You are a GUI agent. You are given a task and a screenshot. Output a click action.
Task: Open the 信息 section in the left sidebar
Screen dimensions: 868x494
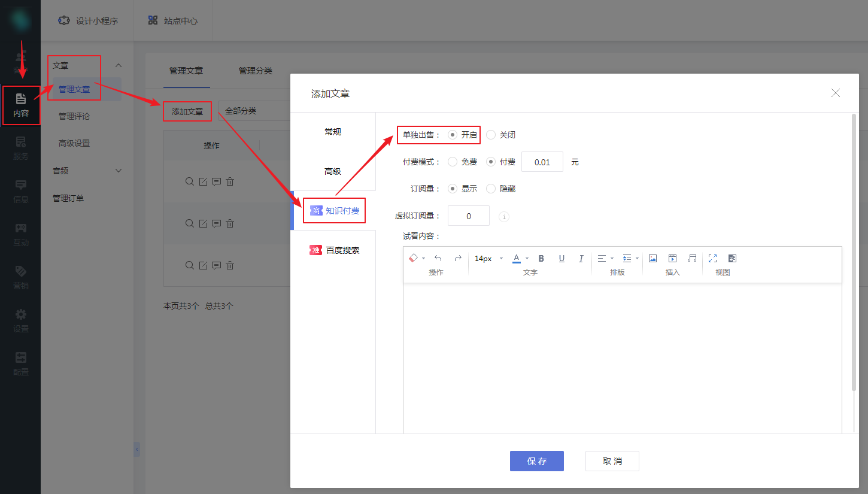pos(21,192)
